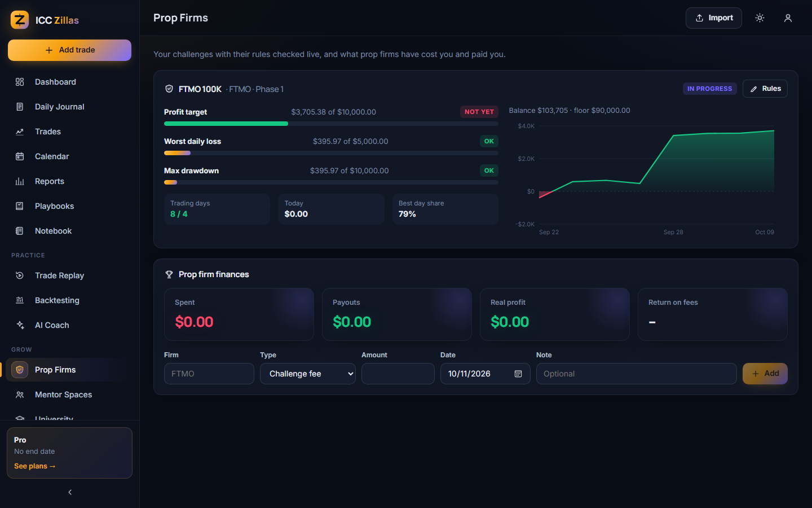Click the Add button for finances
This screenshot has width=812, height=508.
765,374
